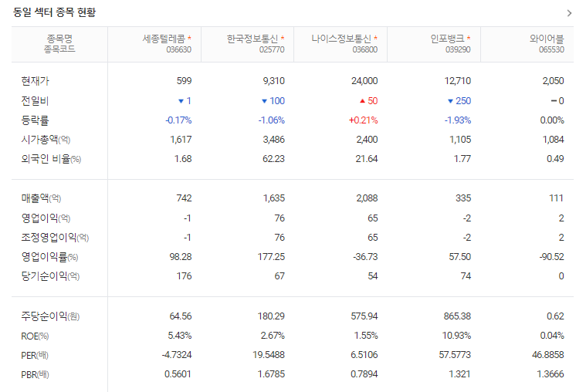
Task: Click the 시가총액(억) row label
Action: coord(46,140)
